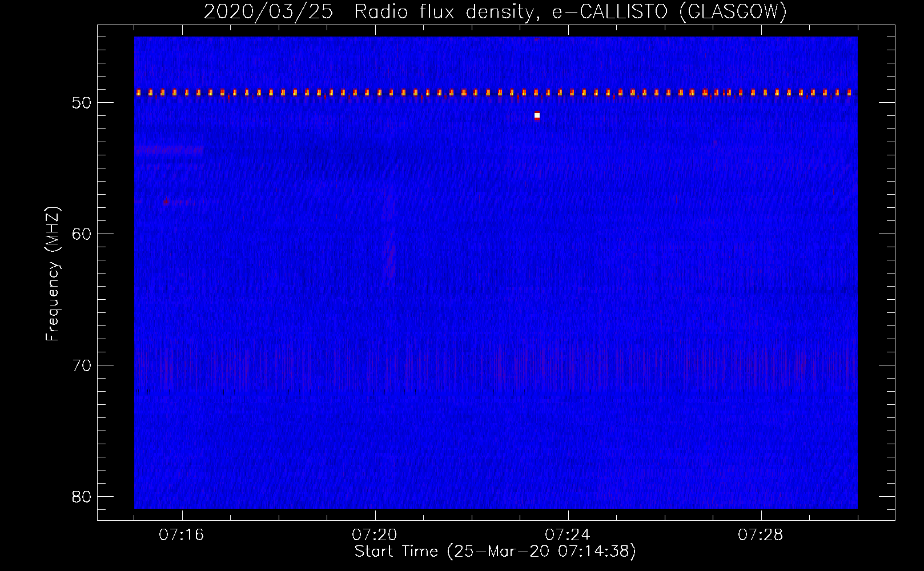The height and width of the screenshot is (571, 924).
Task: Click the 50 frequency tick label
Action: pos(82,103)
